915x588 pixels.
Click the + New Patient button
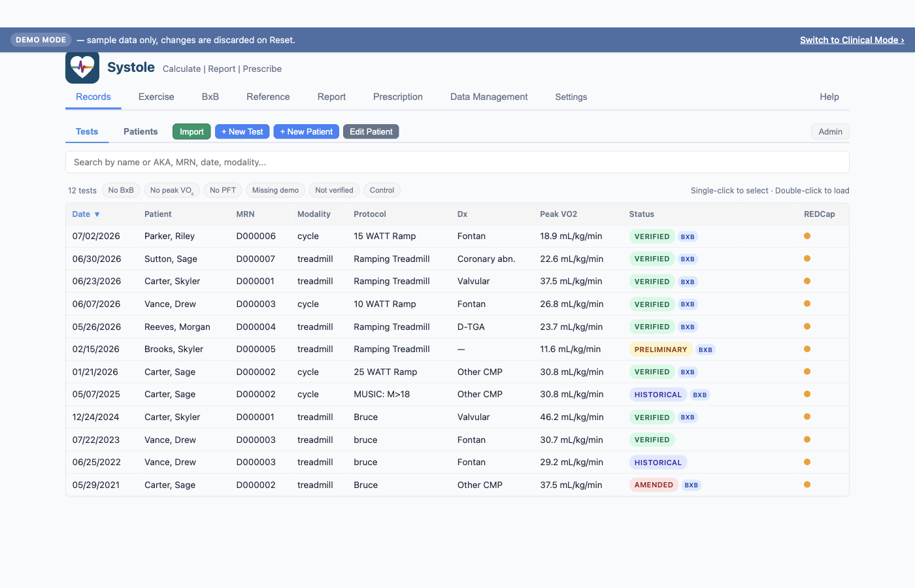pos(306,131)
